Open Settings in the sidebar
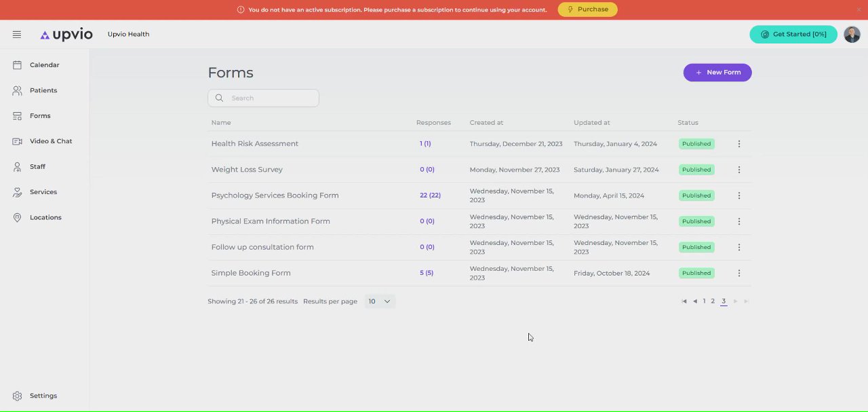The width and height of the screenshot is (868, 412). [x=44, y=396]
